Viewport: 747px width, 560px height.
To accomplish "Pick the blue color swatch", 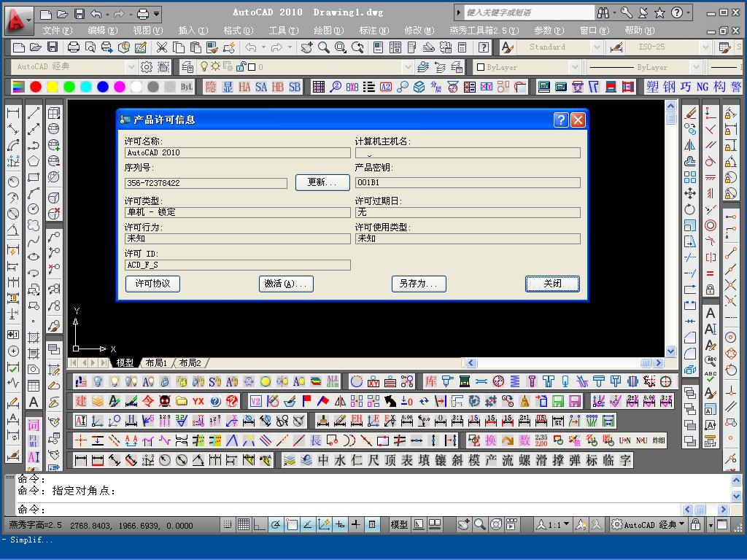I will [x=103, y=87].
